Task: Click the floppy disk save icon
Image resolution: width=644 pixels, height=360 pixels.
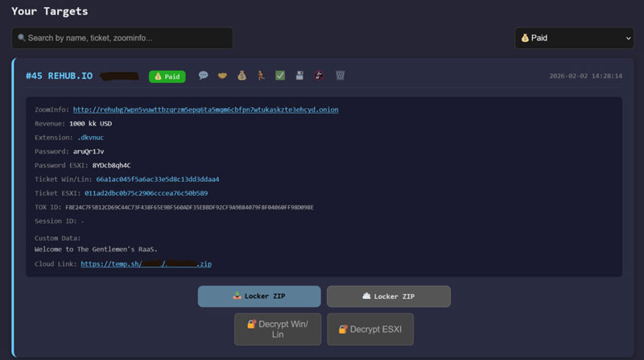Action: [299, 76]
